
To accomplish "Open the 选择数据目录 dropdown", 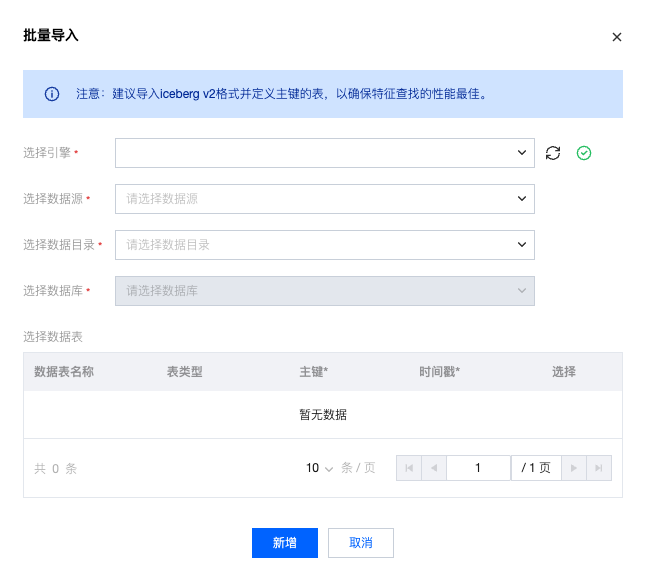I will pos(324,245).
